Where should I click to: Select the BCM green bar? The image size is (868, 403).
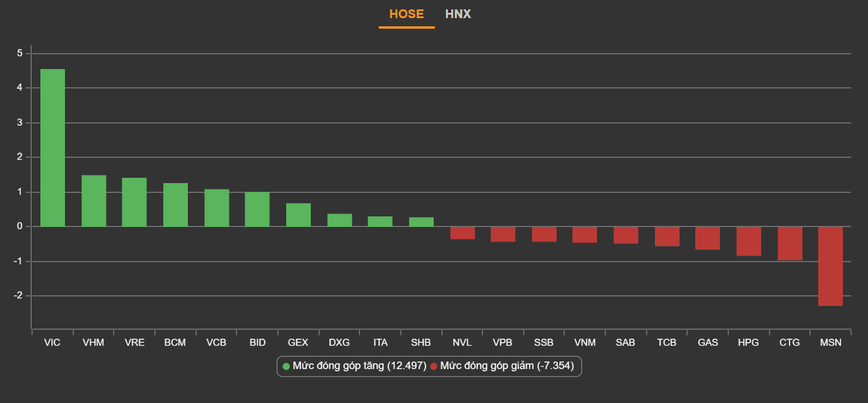(x=176, y=205)
